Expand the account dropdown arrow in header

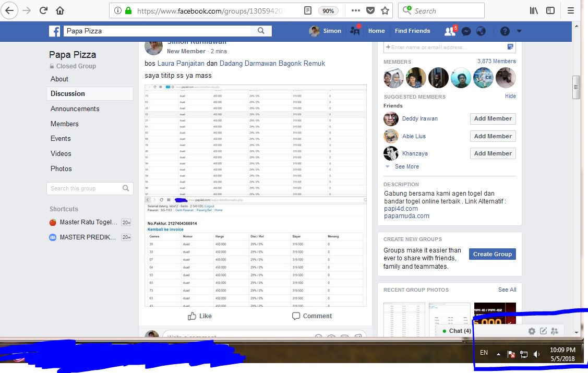coord(519,31)
